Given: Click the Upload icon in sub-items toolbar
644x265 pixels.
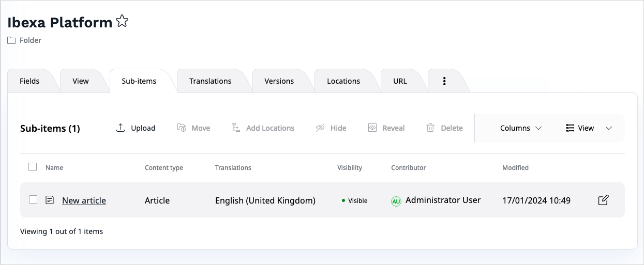Looking at the screenshot, I should [x=121, y=128].
